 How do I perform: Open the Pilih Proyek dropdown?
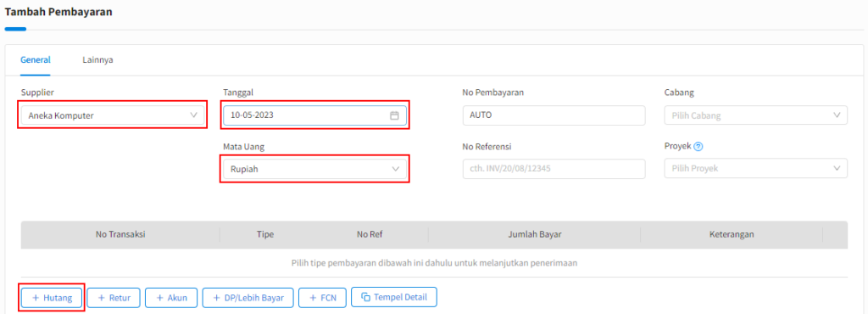[x=755, y=168]
